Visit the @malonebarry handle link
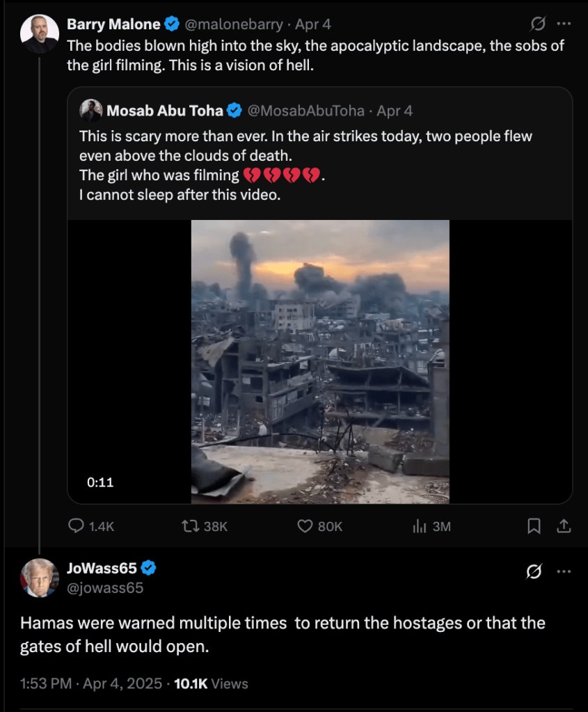Image resolution: width=588 pixels, height=712 pixels. [x=233, y=24]
